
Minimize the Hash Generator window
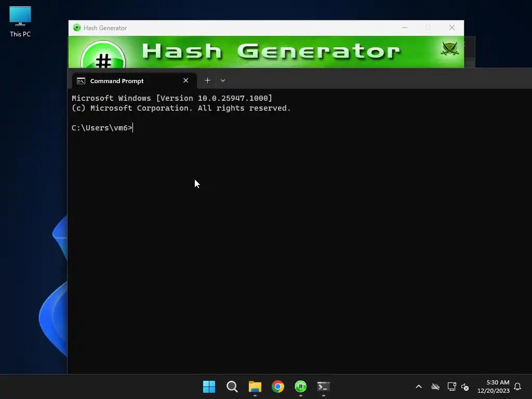point(404,28)
